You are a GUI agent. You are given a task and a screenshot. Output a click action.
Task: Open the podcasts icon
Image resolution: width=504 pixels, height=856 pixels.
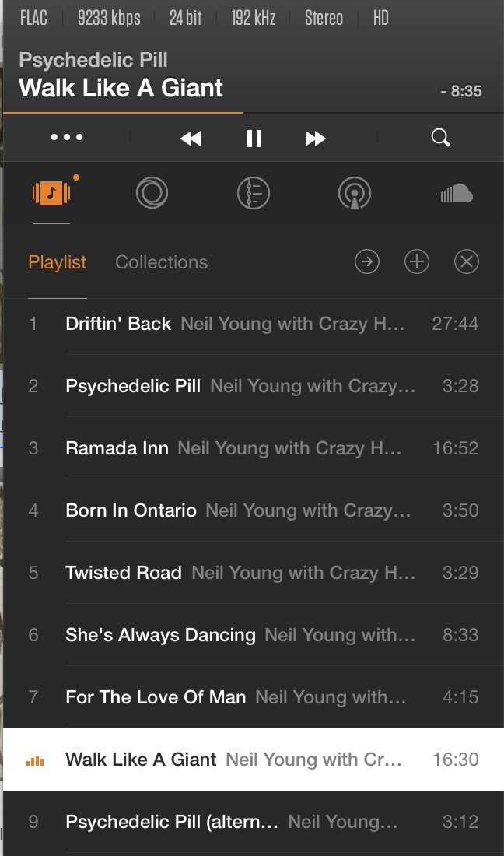click(354, 193)
